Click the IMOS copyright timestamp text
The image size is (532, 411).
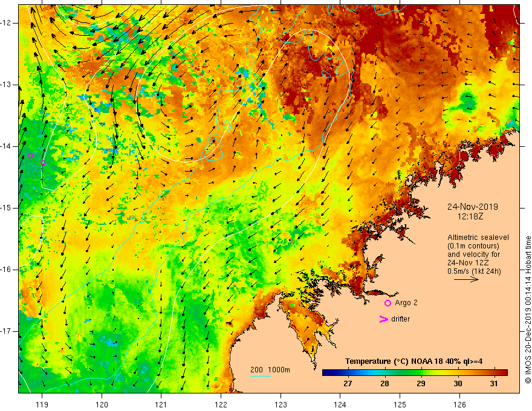528,309
